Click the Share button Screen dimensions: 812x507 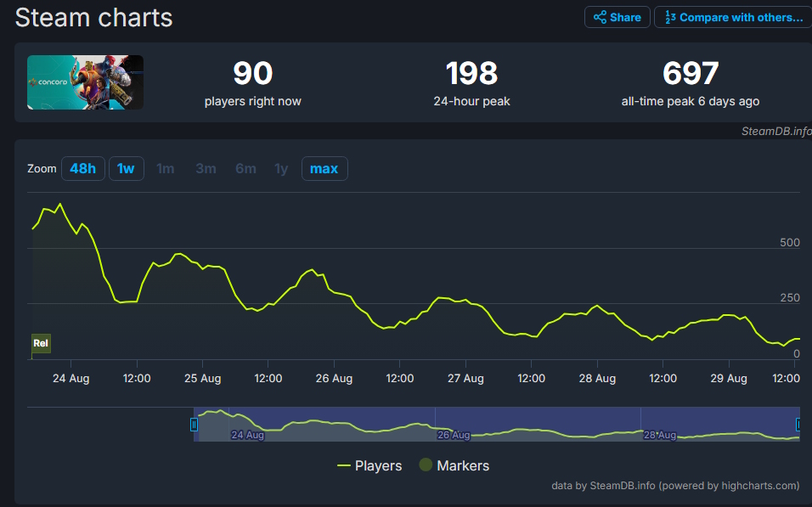pyautogui.click(x=617, y=17)
